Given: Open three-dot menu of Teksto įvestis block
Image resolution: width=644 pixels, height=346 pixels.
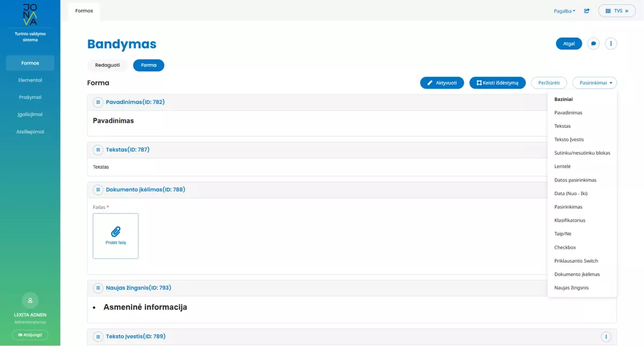Looking at the screenshot, I should pyautogui.click(x=606, y=336).
